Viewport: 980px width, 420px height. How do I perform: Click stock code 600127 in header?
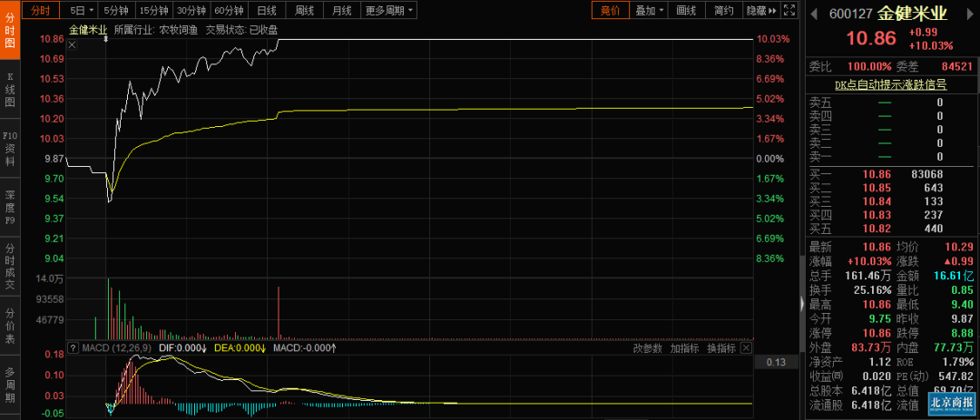(849, 13)
